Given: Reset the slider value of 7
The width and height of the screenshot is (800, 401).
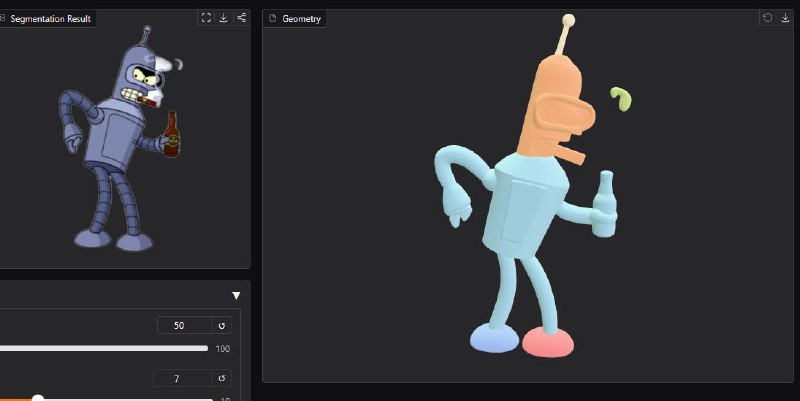Looking at the screenshot, I should pos(222,378).
